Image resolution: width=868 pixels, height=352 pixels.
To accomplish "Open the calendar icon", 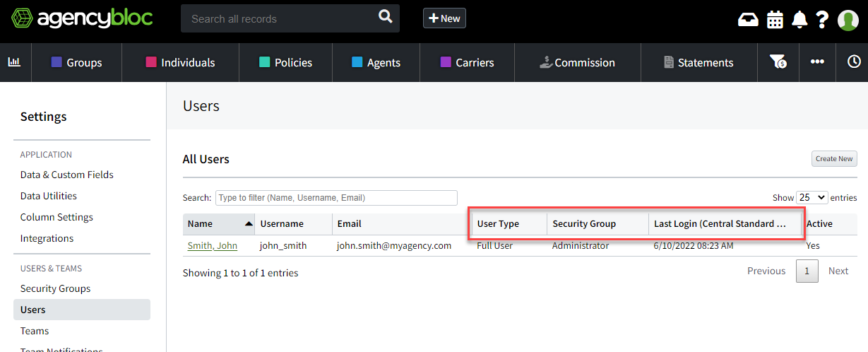I will pyautogui.click(x=775, y=19).
